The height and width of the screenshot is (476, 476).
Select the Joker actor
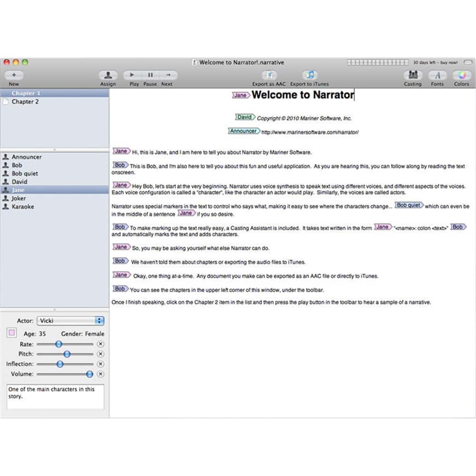click(20, 198)
